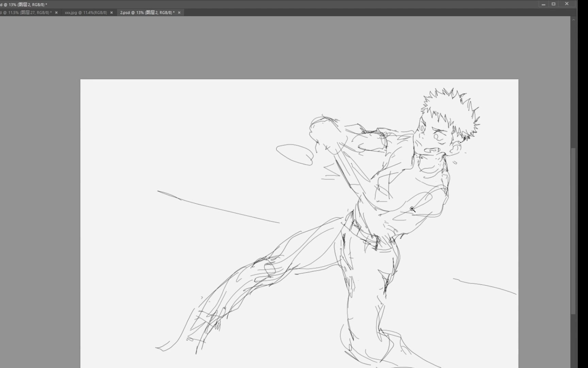Close the Photoshop window
Viewport: 588px width, 368px height.
click(567, 4)
